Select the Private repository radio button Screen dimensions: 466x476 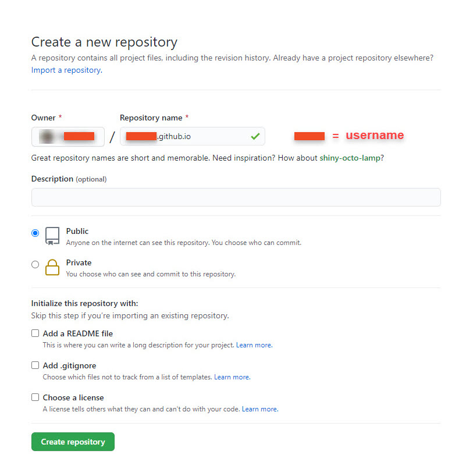tap(35, 264)
